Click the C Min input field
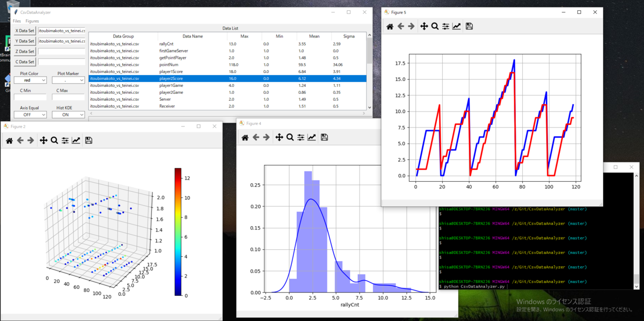Screen dimensions: 644x321 point(30,98)
